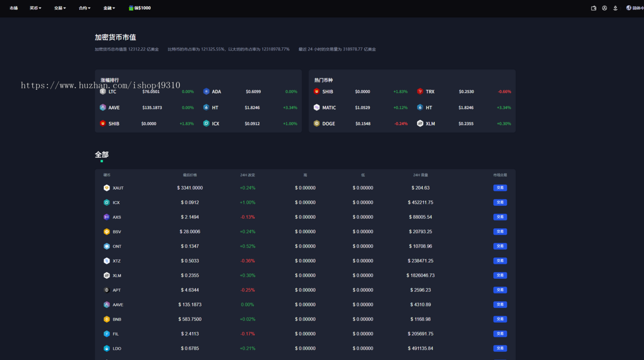
Task: Expand the 买币 dropdown menu
Action: click(x=35, y=8)
